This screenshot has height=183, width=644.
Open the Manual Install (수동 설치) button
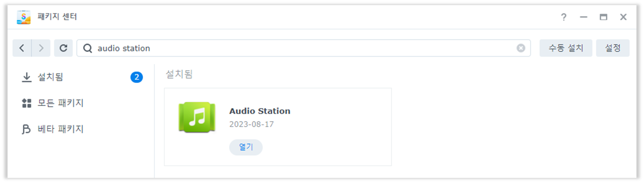566,48
